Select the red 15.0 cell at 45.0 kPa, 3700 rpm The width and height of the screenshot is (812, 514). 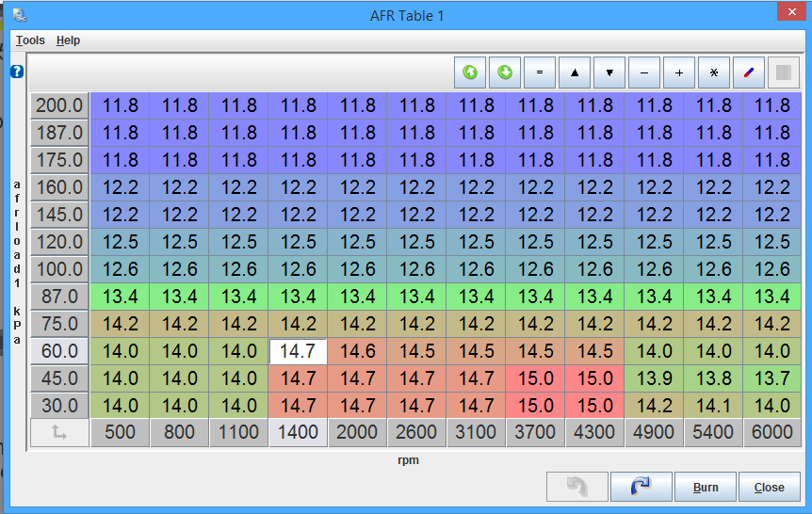535,379
